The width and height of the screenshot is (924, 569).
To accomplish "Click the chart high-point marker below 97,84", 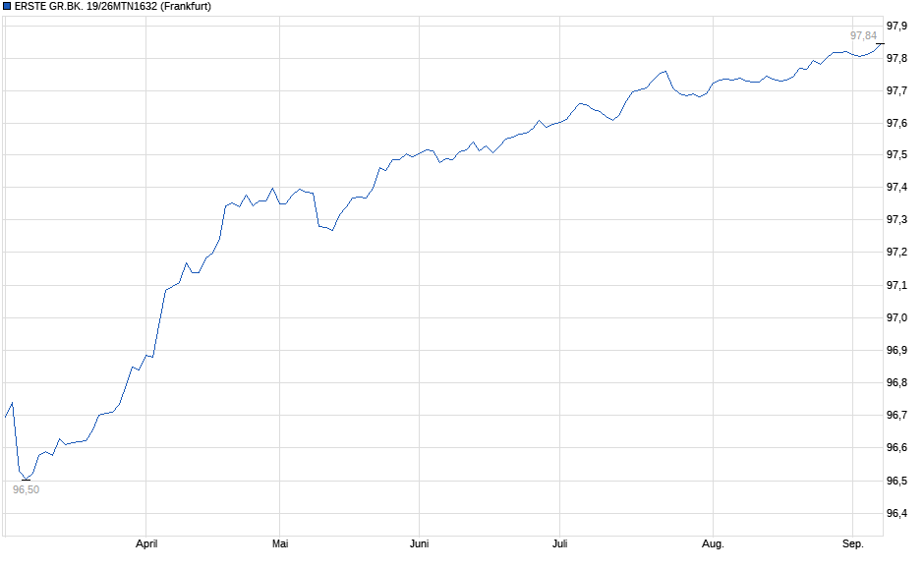I will click(880, 44).
